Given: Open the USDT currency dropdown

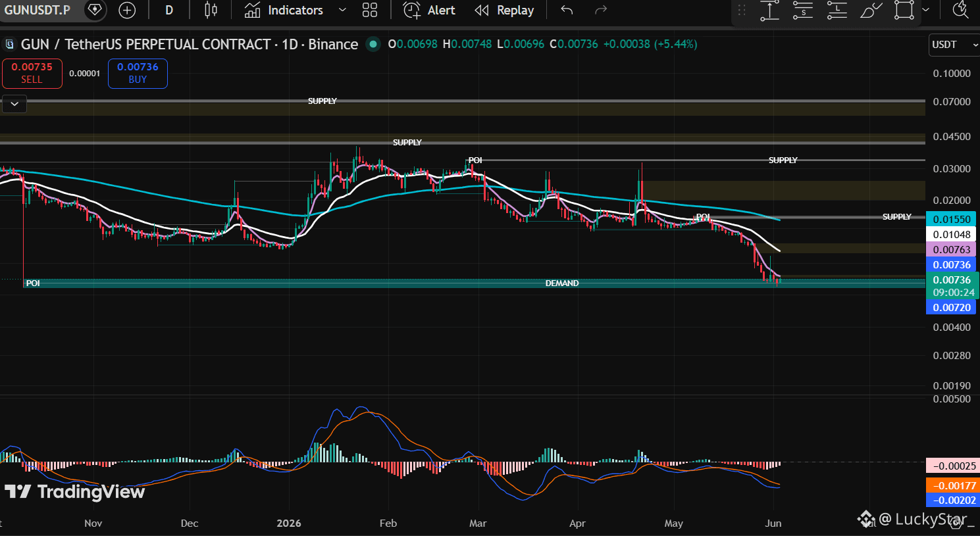Looking at the screenshot, I should (x=954, y=45).
